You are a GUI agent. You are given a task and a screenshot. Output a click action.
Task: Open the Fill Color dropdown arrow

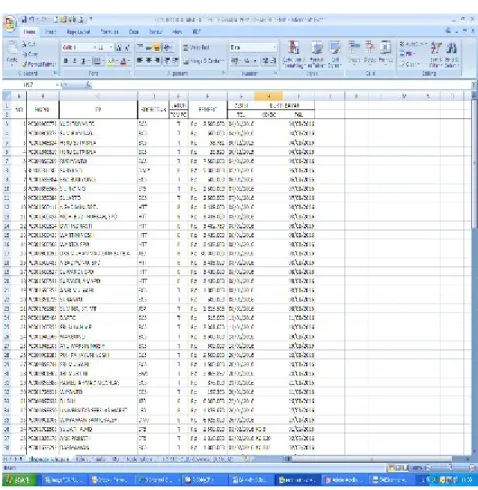pos(117,61)
